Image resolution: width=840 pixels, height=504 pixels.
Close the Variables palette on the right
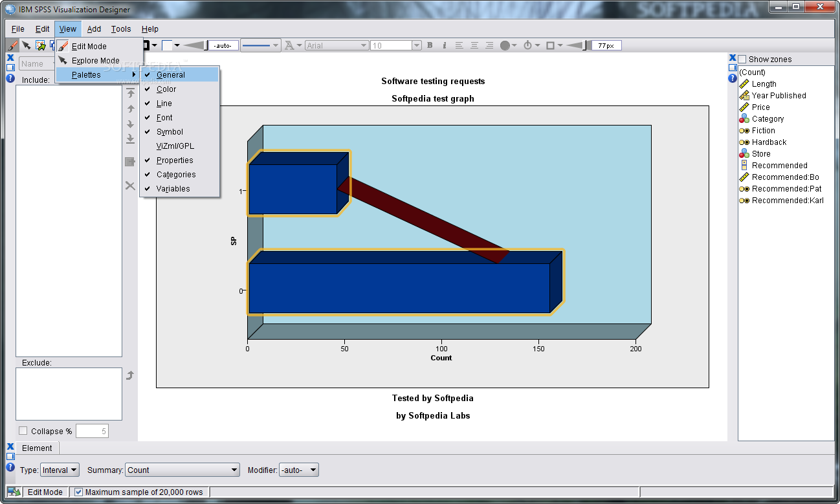[733, 58]
